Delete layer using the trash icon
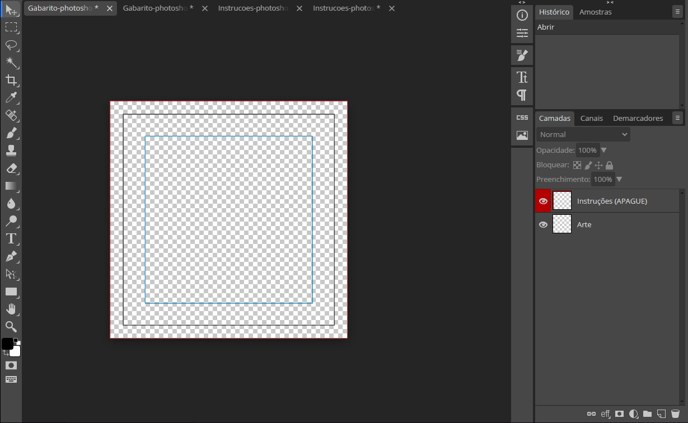The height and width of the screenshot is (423, 688). tap(675, 413)
